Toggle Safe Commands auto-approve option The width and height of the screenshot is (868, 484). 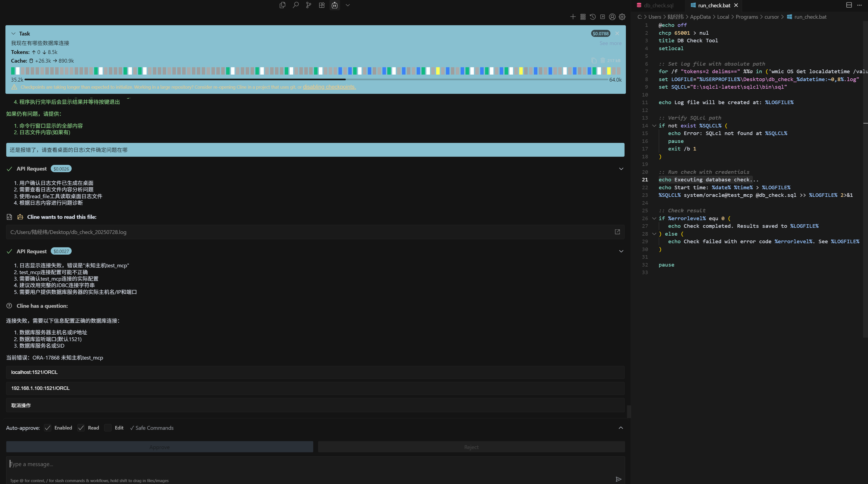152,428
